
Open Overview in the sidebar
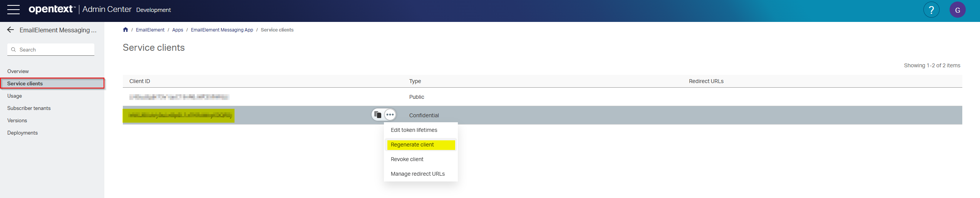coord(18,72)
